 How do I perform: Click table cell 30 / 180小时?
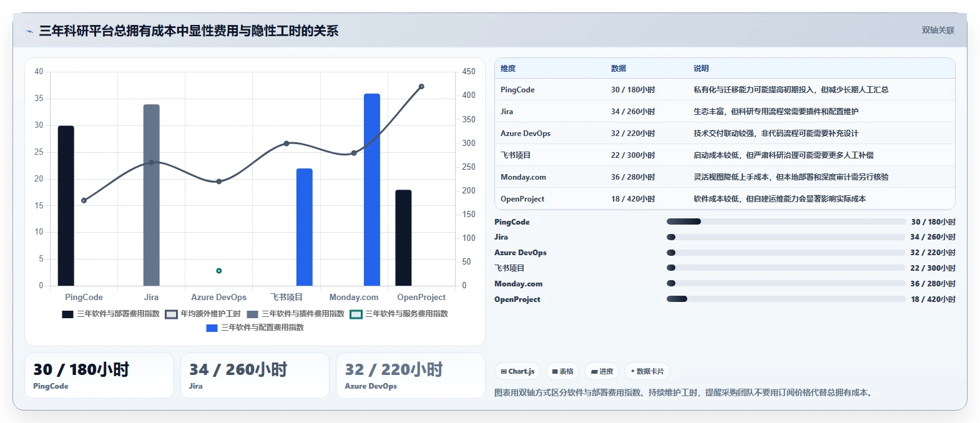[x=633, y=90]
